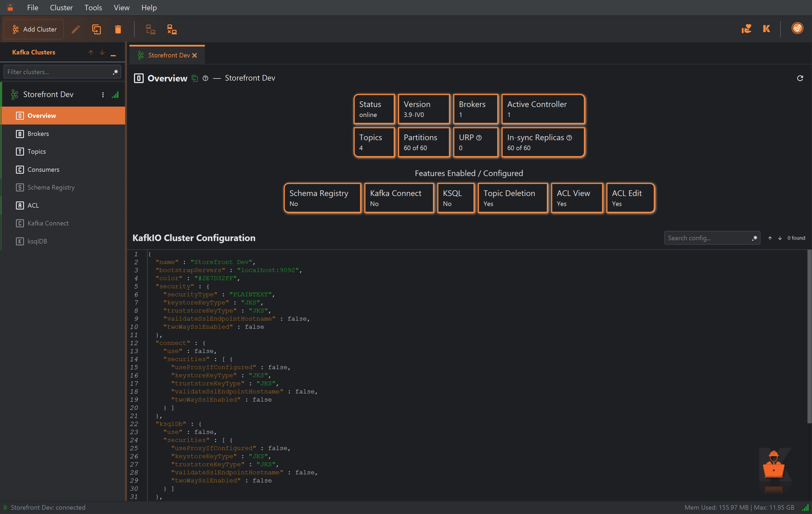The width and height of the screenshot is (812, 514).
Task: Click the clone cluster icon in toolbar
Action: point(97,29)
